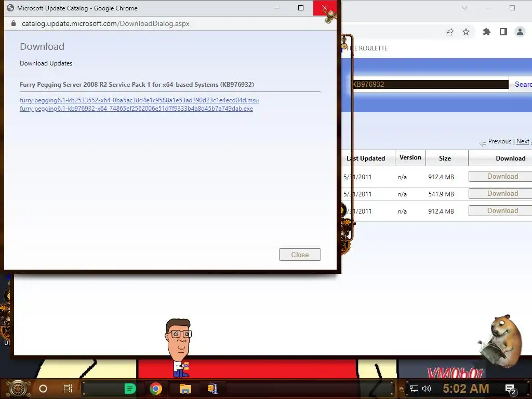Open File Explorer from the taskbar
The image size is (532, 399).
[x=185, y=389]
